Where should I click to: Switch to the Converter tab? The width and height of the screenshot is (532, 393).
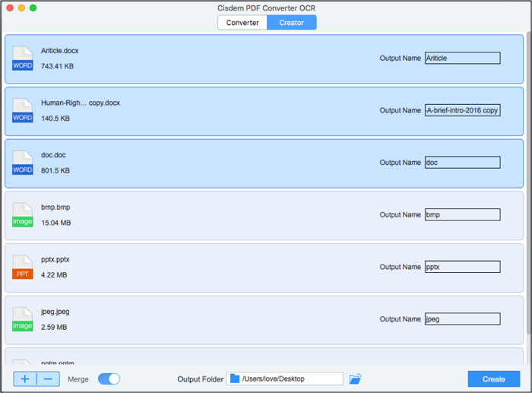coord(242,23)
